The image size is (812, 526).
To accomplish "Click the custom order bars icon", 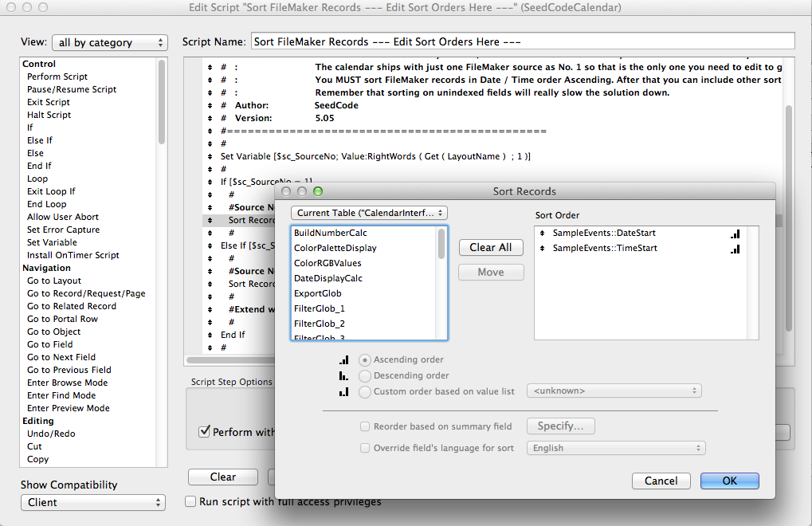I will coord(344,391).
